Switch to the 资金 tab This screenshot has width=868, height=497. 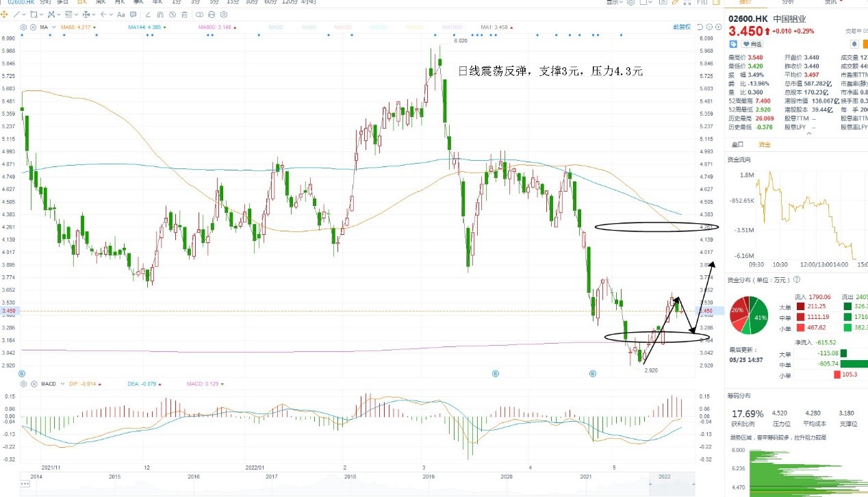(765, 144)
